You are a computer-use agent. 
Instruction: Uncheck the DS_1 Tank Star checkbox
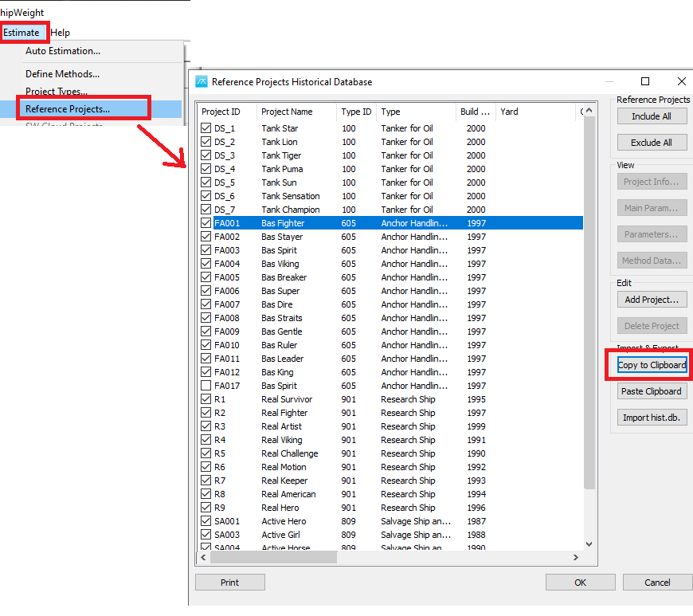point(206,128)
